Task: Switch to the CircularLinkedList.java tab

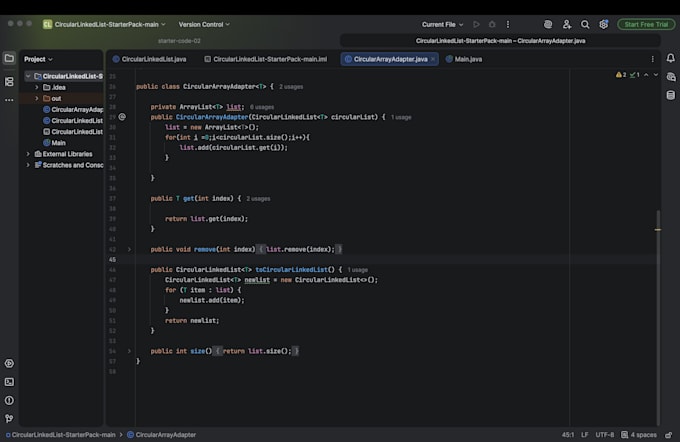Action: click(x=150, y=59)
